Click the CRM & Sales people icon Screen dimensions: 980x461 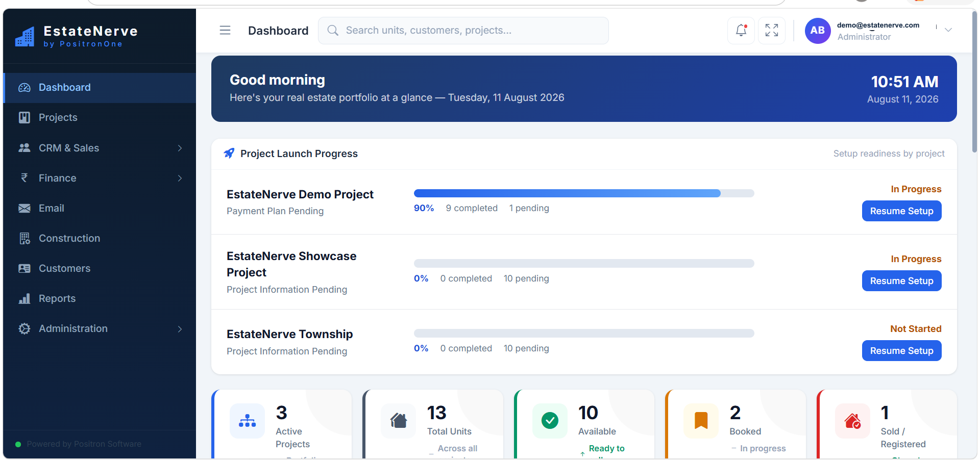[x=24, y=148]
